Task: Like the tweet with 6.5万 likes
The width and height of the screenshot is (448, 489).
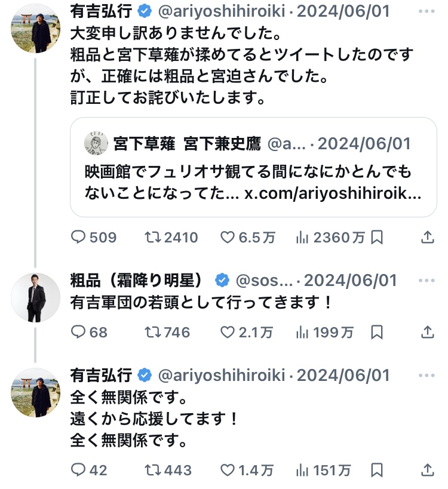Action: point(228,238)
